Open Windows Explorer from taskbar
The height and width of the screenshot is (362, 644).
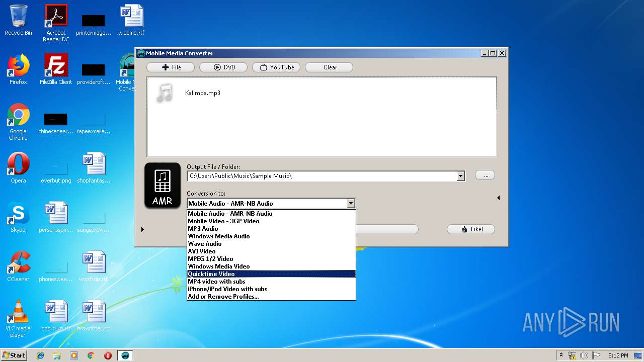click(x=57, y=355)
